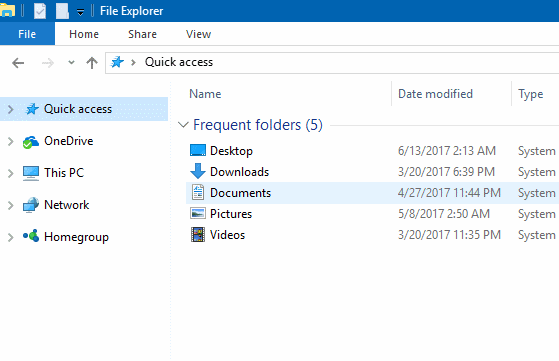
Task: Select OneDrive in navigation pane
Action: click(68, 141)
